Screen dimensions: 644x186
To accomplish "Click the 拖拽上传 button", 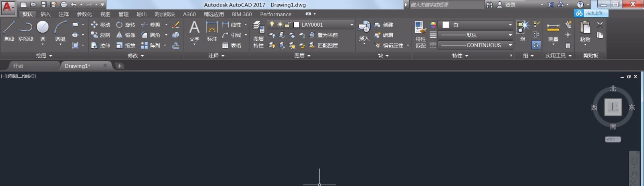I will [x=591, y=13].
